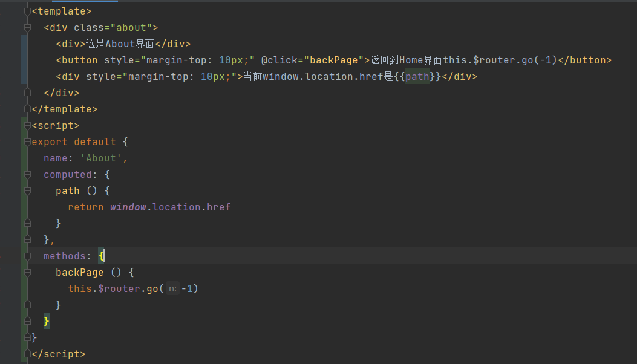Collapse the backPage () function fold marker
The image size is (637, 364).
pyautogui.click(x=27, y=273)
